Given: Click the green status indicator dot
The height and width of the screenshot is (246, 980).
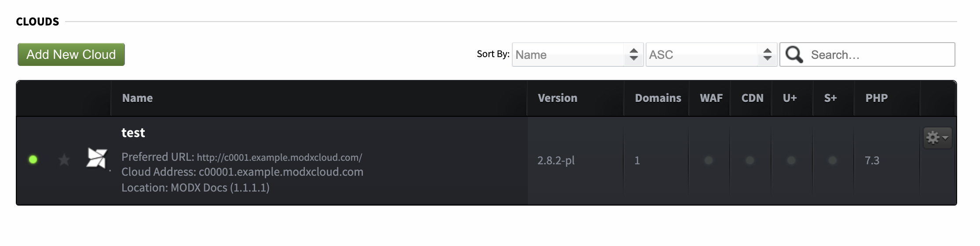Looking at the screenshot, I should [33, 159].
